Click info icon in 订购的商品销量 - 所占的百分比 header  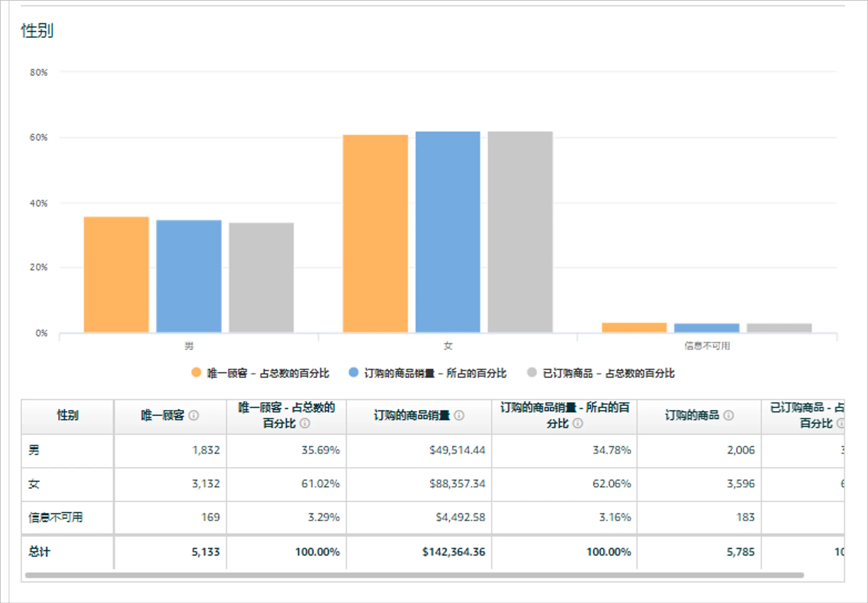[578, 423]
